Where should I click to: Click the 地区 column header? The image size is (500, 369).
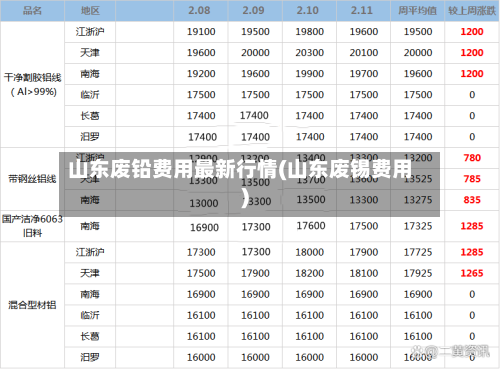90,11
